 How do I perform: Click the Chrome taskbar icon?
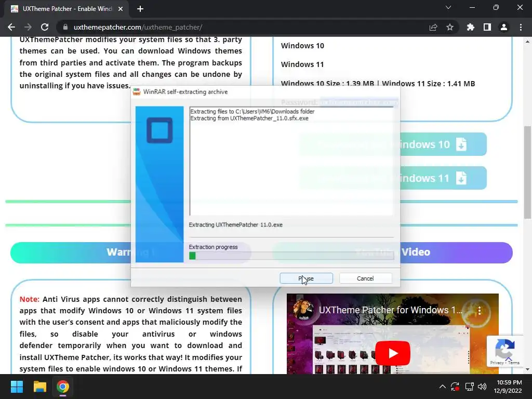63,387
